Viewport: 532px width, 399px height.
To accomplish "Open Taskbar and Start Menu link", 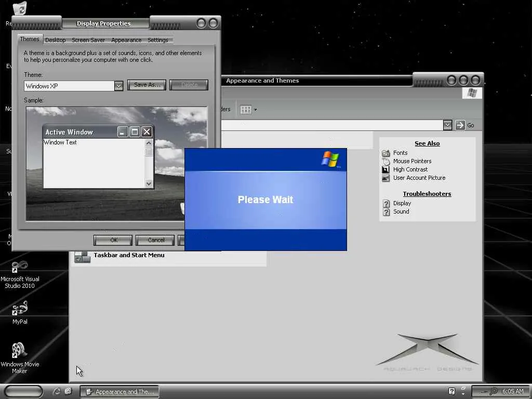I will coord(129,255).
